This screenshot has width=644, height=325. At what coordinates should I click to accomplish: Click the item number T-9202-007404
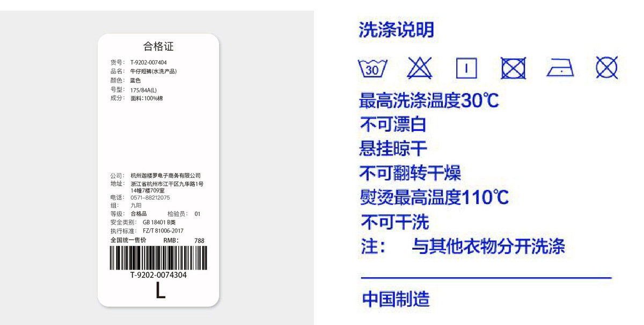[x=149, y=62]
